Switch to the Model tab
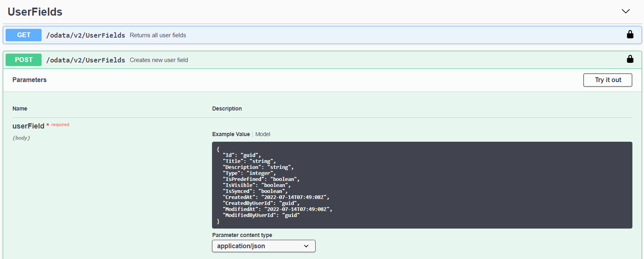644x259 pixels. point(263,134)
